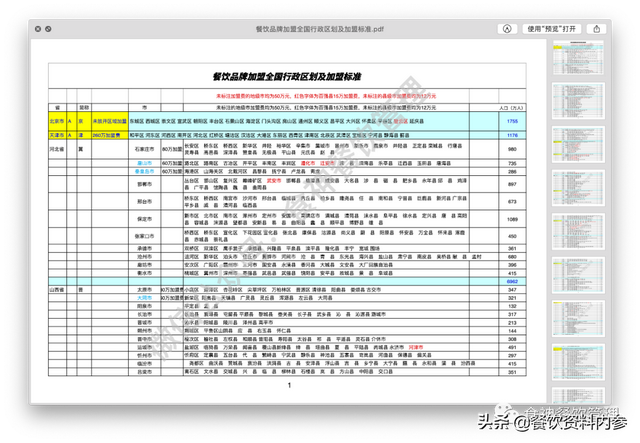Click Tianjin population value 1176
Screen dimensions: 640x443
click(x=512, y=135)
